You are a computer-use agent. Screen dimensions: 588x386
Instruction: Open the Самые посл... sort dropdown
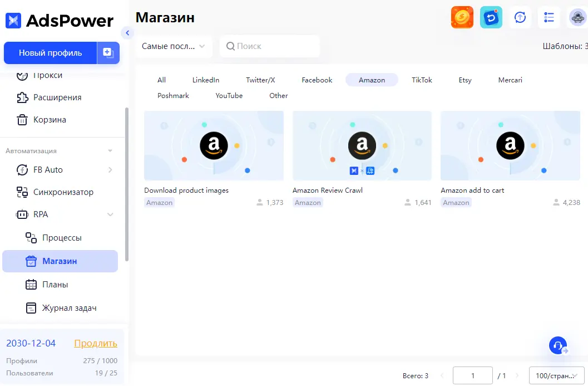pos(174,46)
